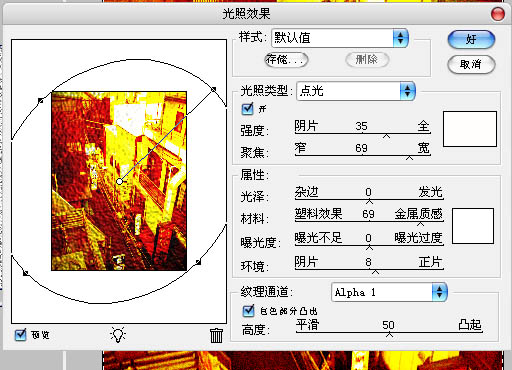The width and height of the screenshot is (512, 370).
Task: Click the 好 OK button
Action: [x=471, y=39]
